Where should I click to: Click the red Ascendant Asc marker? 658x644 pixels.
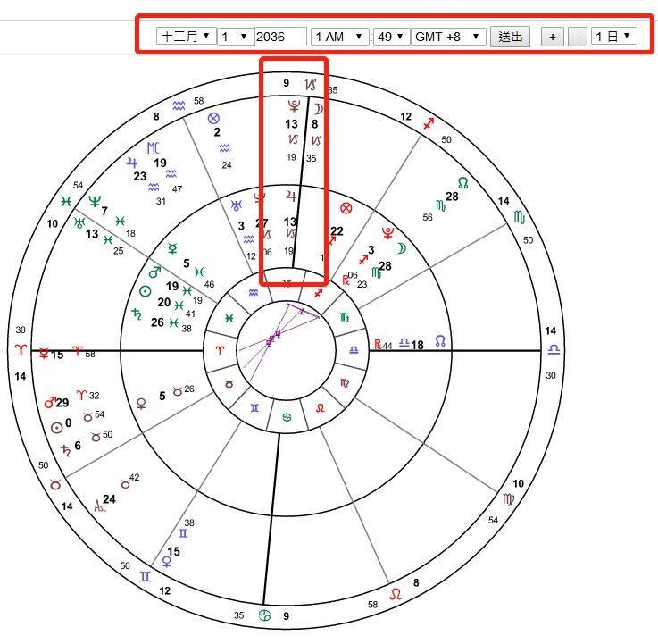coord(100,506)
